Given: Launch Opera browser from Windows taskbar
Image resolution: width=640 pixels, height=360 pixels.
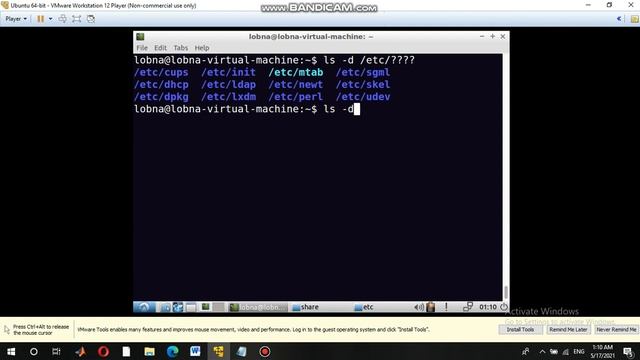Looking at the screenshot, I should click(103, 351).
